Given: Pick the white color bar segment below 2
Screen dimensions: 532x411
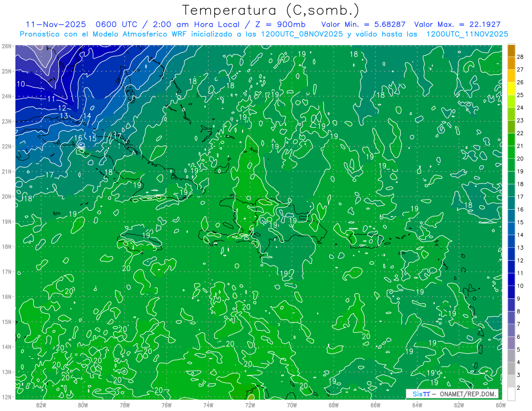Looking at the screenshot, I should [511, 393].
